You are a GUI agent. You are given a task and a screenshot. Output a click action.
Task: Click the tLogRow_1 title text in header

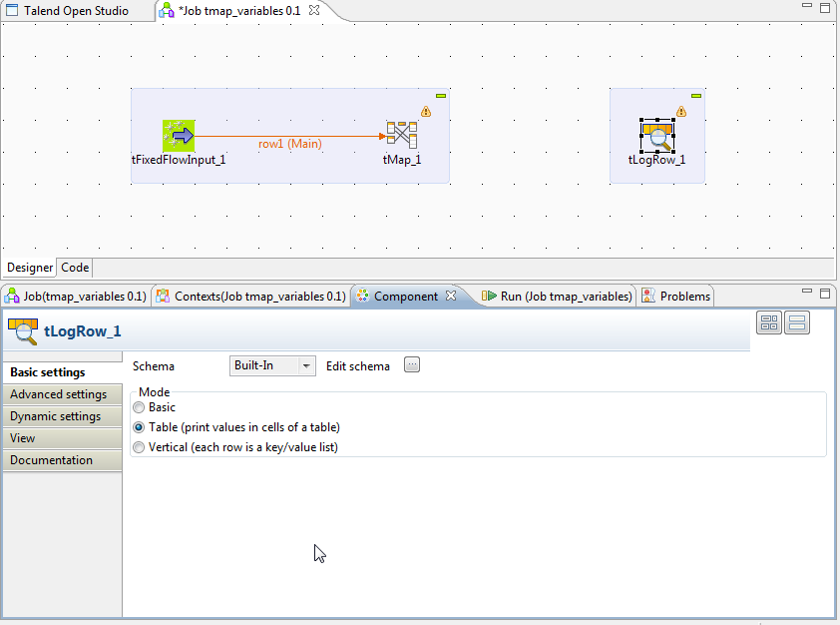[83, 331]
